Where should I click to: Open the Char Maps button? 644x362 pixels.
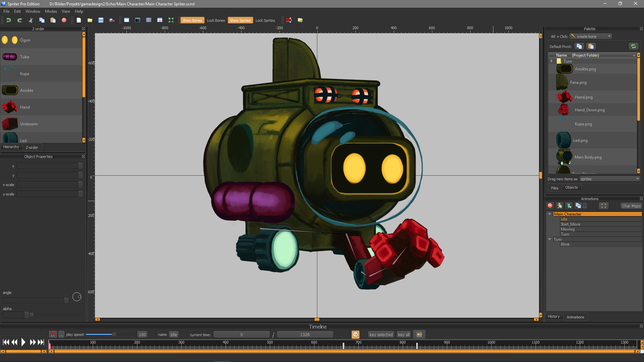pos(631,206)
